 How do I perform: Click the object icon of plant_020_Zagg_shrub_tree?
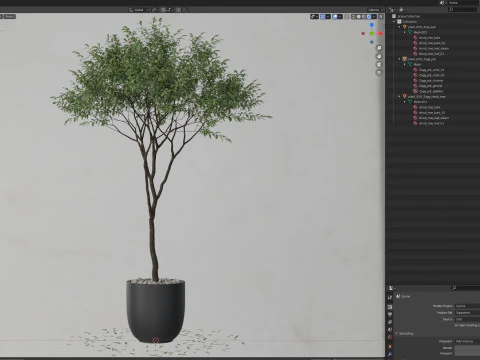(405, 96)
